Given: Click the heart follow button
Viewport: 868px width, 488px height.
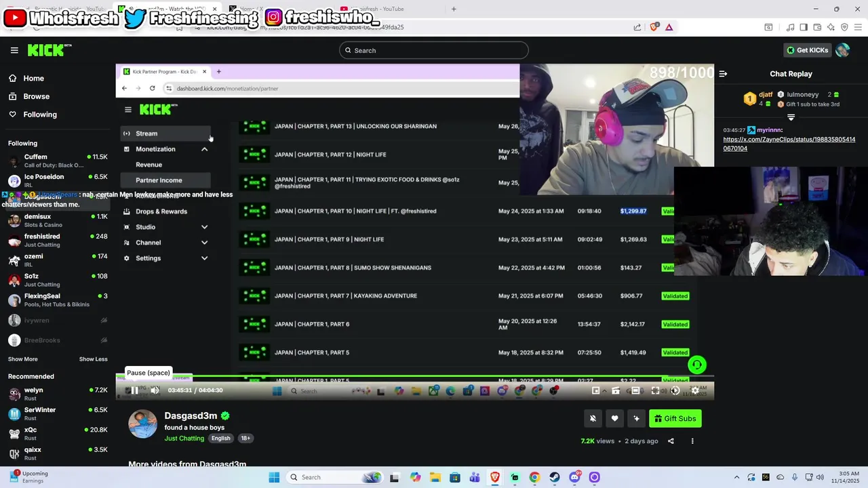Looking at the screenshot, I should [614, 419].
